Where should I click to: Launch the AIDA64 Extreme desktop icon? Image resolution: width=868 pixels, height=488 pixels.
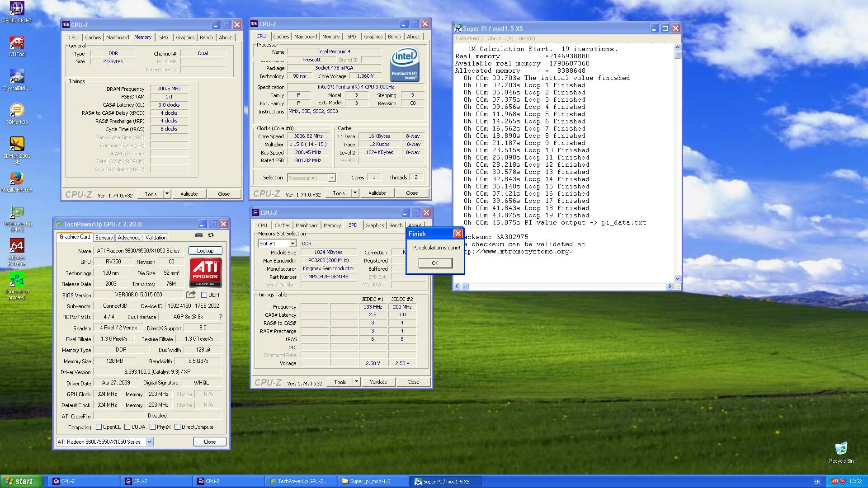coord(17,253)
